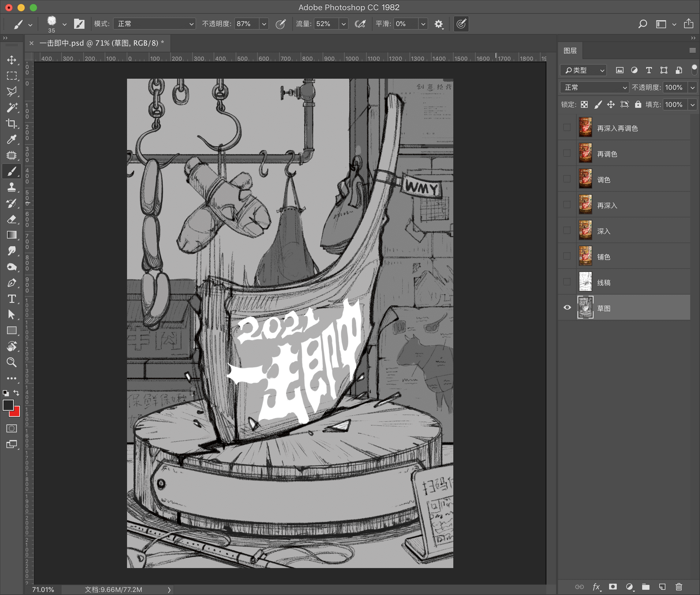Toggle pressure for size button
The height and width of the screenshot is (595, 700).
[x=461, y=24]
